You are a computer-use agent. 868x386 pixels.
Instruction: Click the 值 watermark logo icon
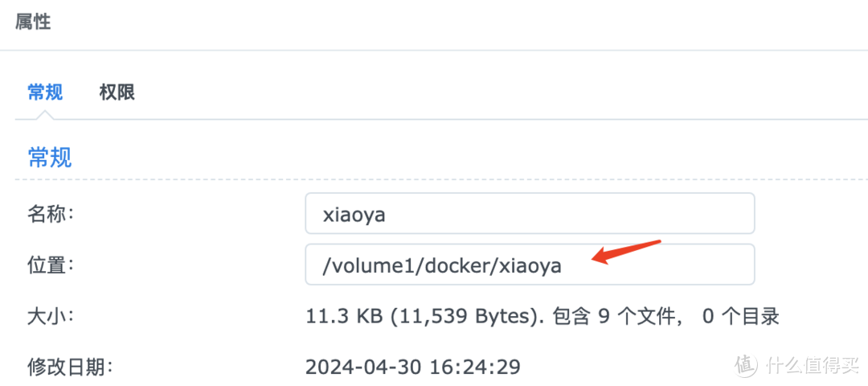(747, 364)
